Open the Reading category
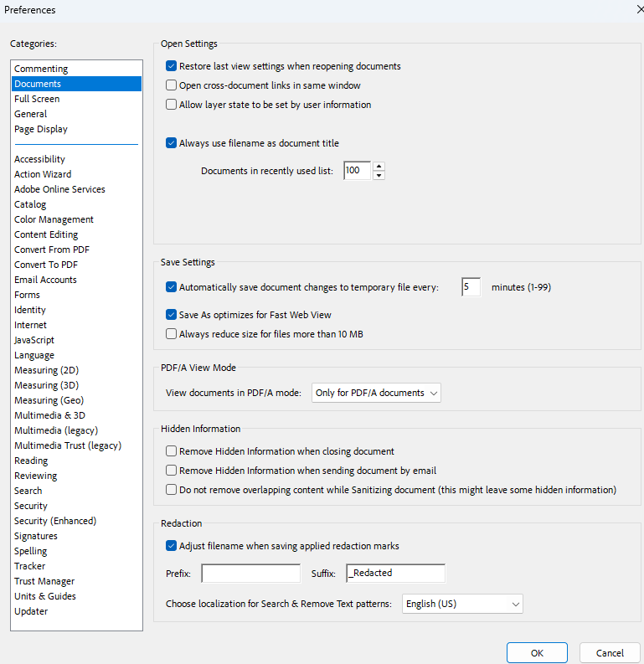Screen dimensions: 644x664 [76, 461]
